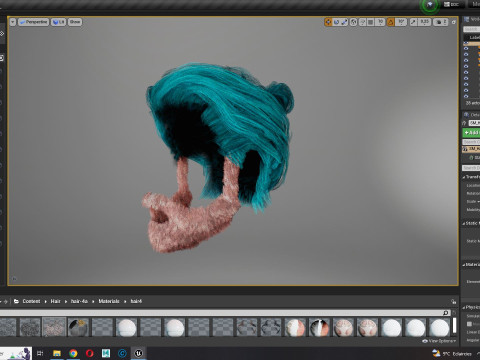Toggle grid snapping
480x360 pixels.
371,22
